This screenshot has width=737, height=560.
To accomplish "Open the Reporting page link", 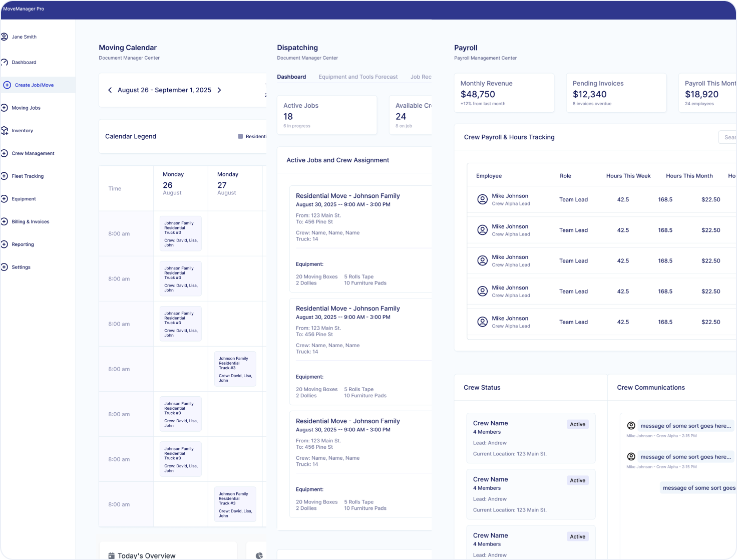I will [x=23, y=244].
